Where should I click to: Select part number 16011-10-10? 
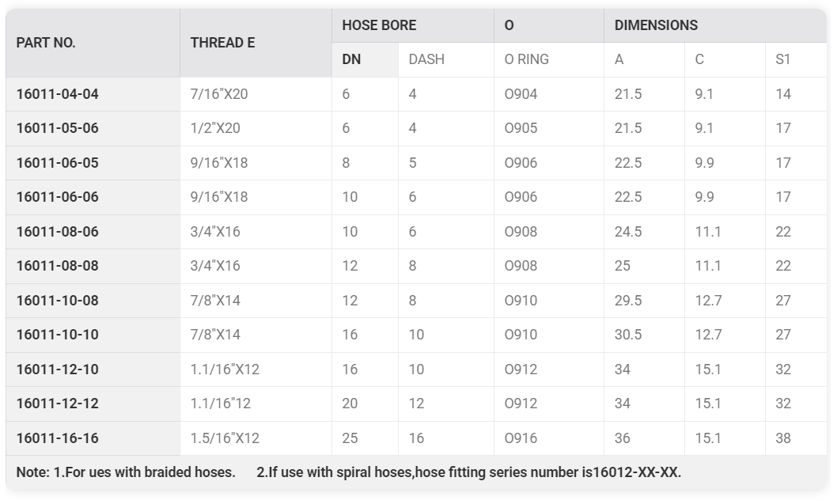pos(58,335)
